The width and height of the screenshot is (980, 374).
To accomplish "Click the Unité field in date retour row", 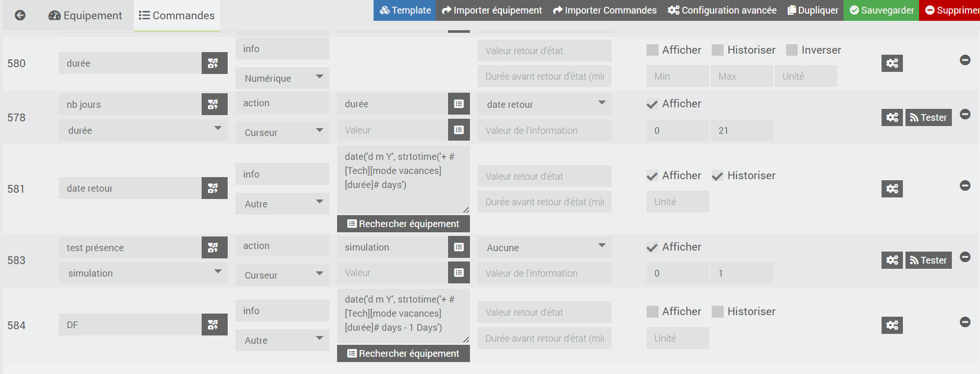I will click(677, 202).
